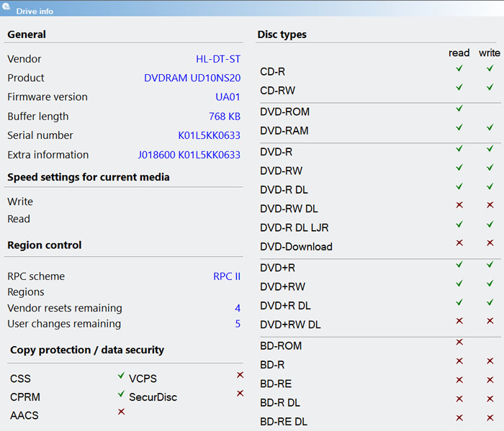Select the 768 KB buffer length value

pos(225,116)
